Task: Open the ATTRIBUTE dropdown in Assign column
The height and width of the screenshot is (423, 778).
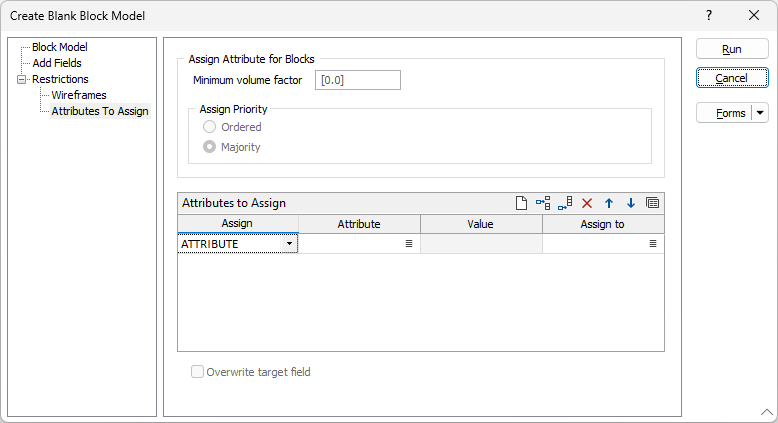Action: point(289,243)
